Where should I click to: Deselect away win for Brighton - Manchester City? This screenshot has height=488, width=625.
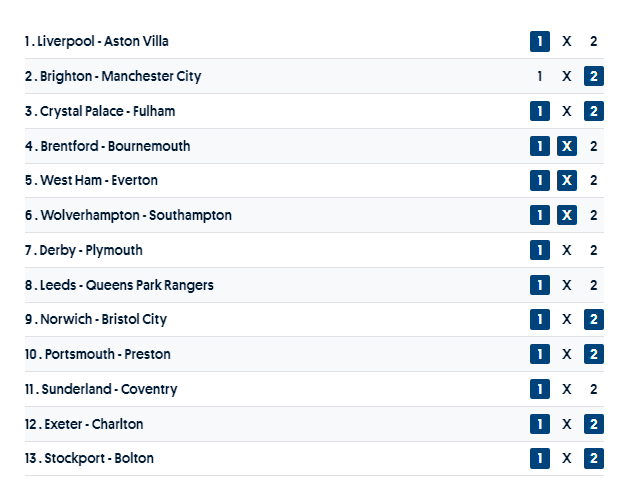click(593, 76)
